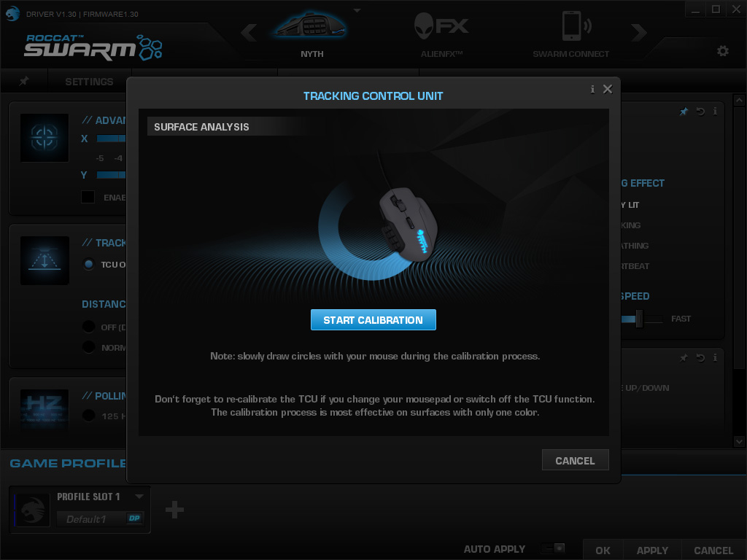Click the Swarm app icon in the title bar
Viewport: 747px width, 560px height.
[12, 13]
